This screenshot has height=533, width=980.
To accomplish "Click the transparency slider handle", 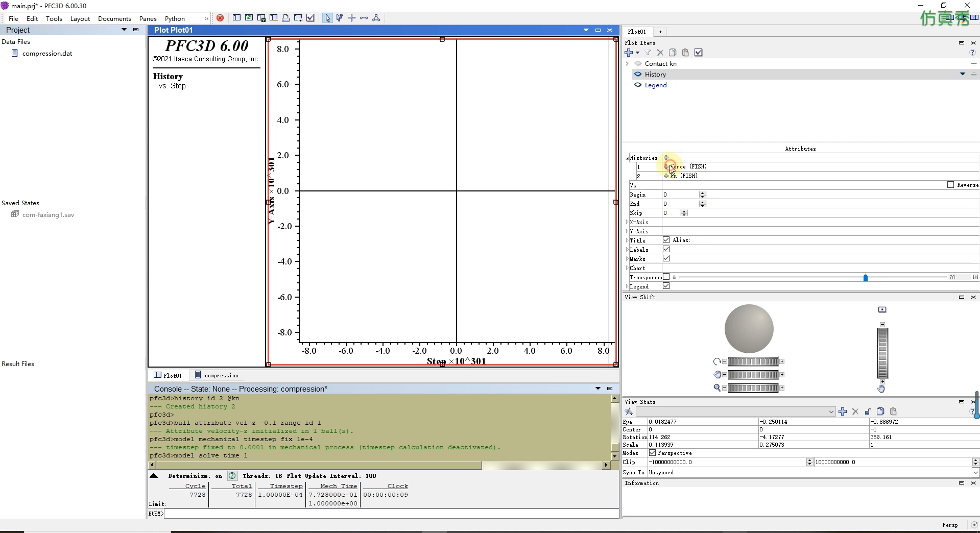I will (x=866, y=277).
